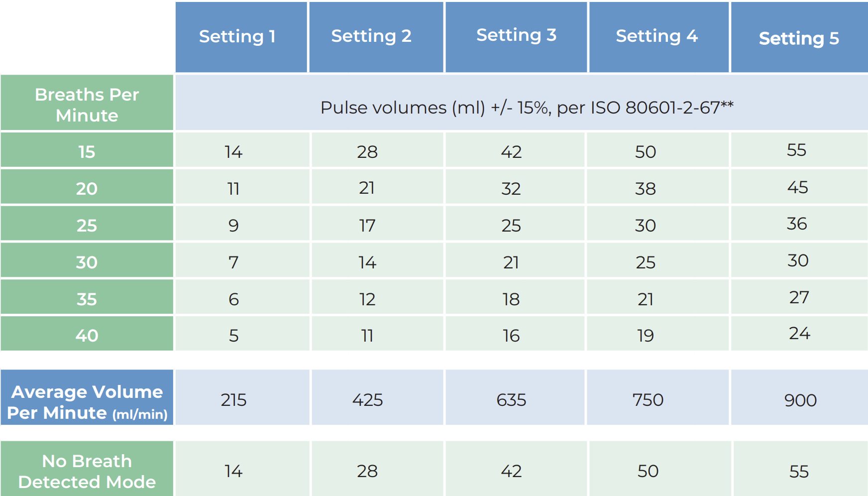
Task: Click the Setting 3 column header
Action: (x=516, y=35)
